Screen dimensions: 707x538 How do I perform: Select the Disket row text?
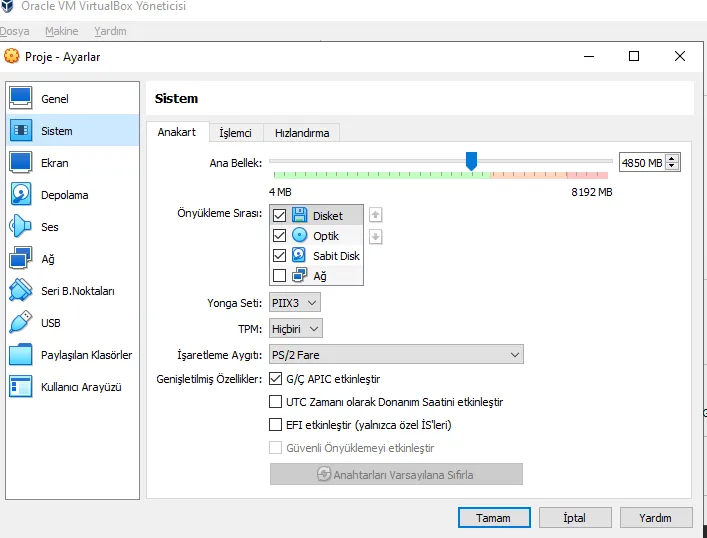pos(328,216)
